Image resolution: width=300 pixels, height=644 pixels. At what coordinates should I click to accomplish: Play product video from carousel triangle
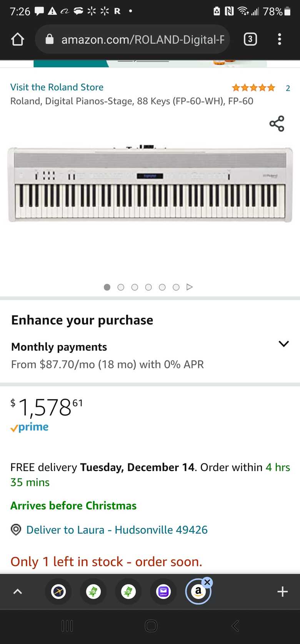click(x=189, y=287)
